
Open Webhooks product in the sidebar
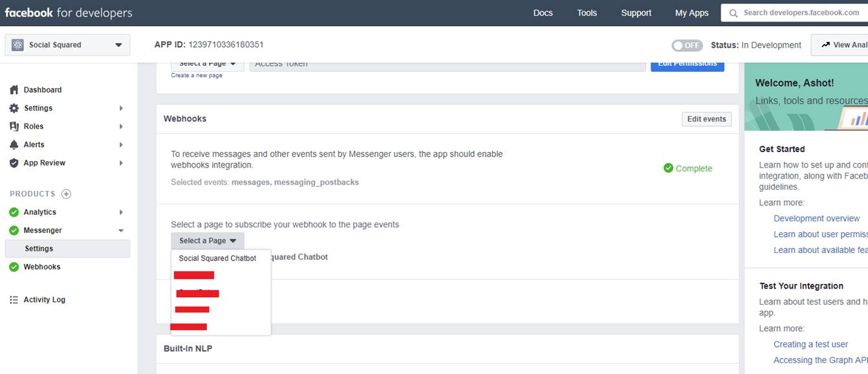click(42, 267)
